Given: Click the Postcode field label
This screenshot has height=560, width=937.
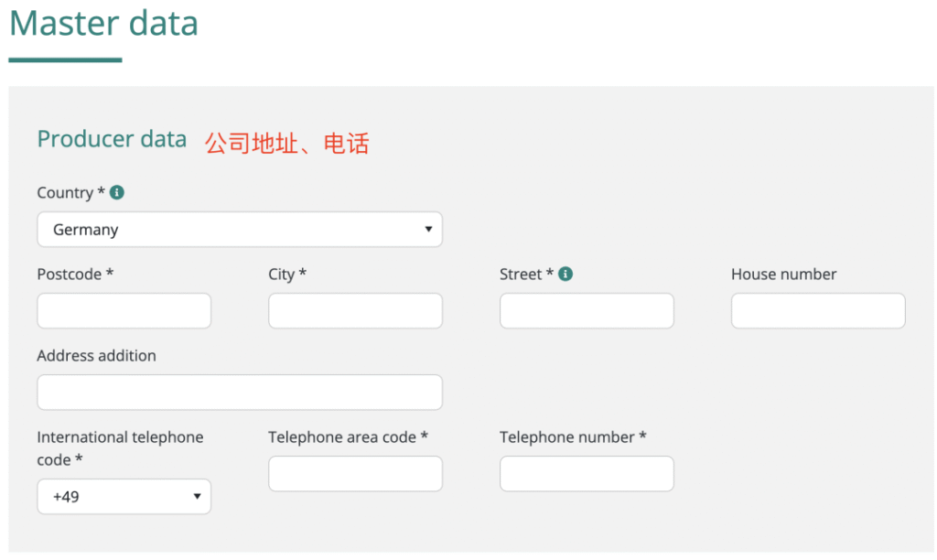Looking at the screenshot, I should [75, 275].
